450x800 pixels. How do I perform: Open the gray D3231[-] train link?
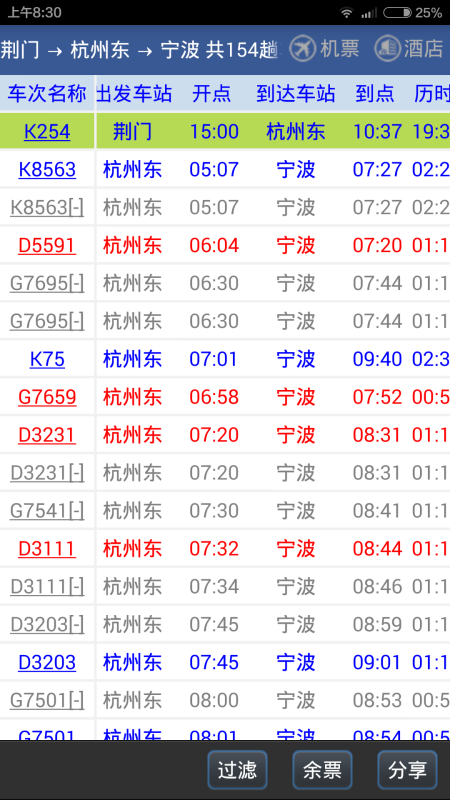click(47, 473)
